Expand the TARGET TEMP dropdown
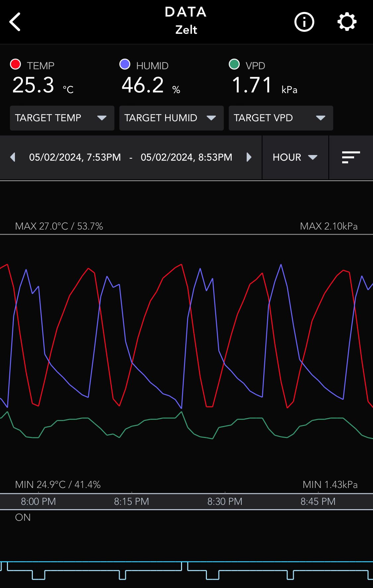Screen dimensions: 373x588 62,118
